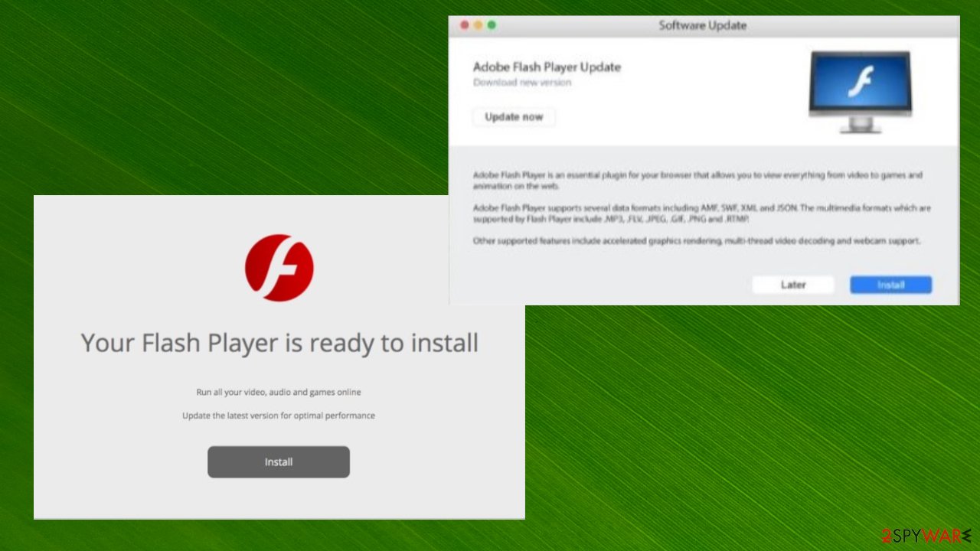Image resolution: width=980 pixels, height=551 pixels.
Task: Maximize Software Update window with green button
Action: click(x=492, y=25)
